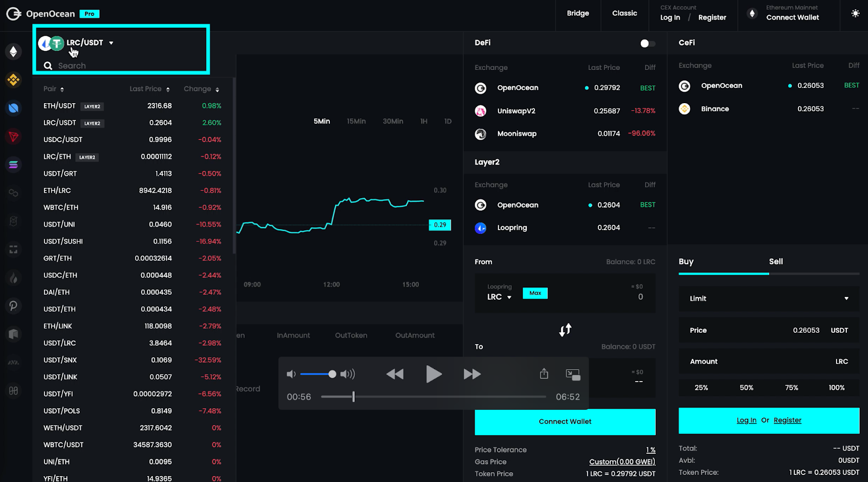The image size is (868, 482).
Task: Sort the list by Change column
Action: tap(201, 89)
